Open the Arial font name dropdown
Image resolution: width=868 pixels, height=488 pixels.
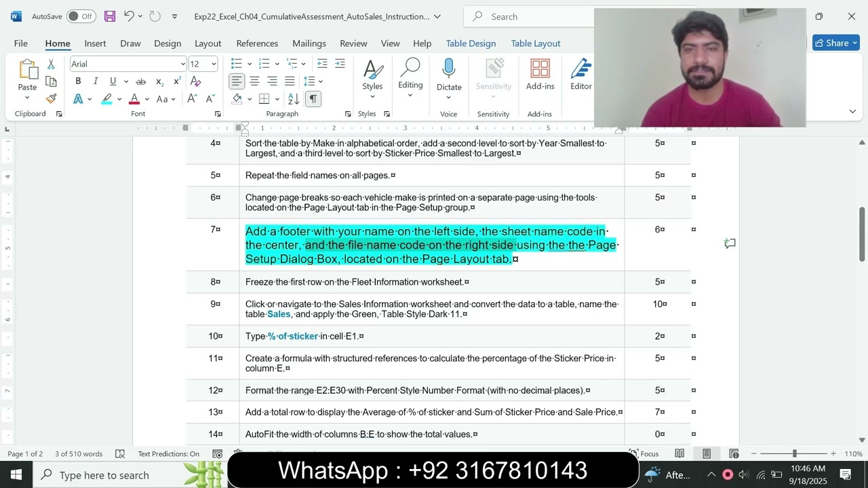click(x=182, y=64)
